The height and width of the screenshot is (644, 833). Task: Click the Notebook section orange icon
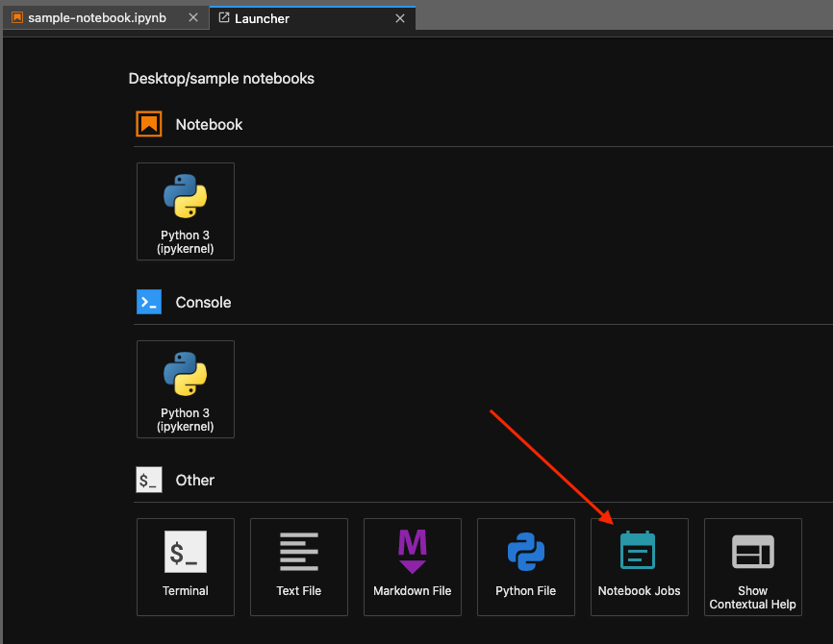click(149, 124)
